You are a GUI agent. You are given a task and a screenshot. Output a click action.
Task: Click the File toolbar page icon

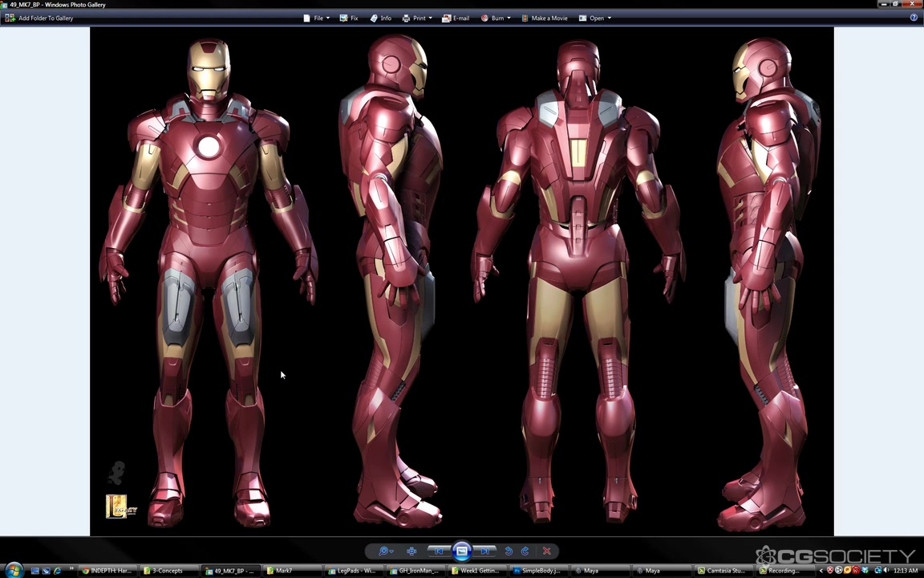[x=306, y=18]
